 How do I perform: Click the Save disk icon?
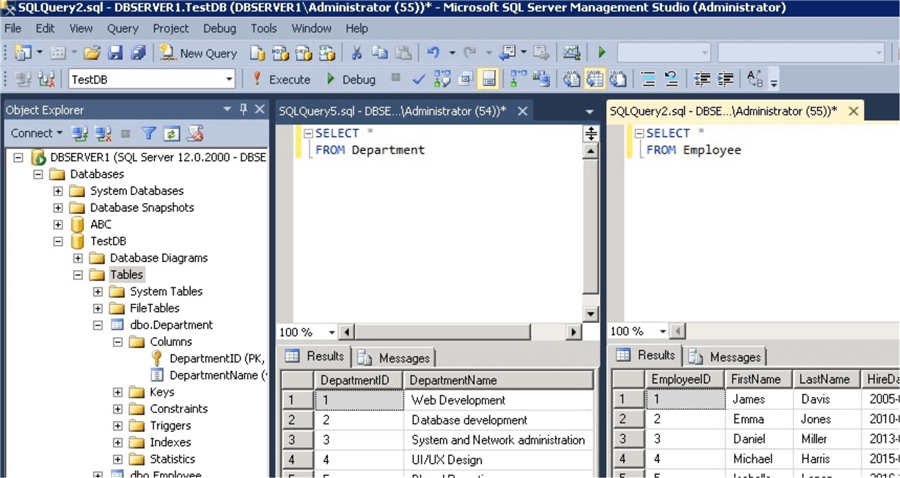115,53
